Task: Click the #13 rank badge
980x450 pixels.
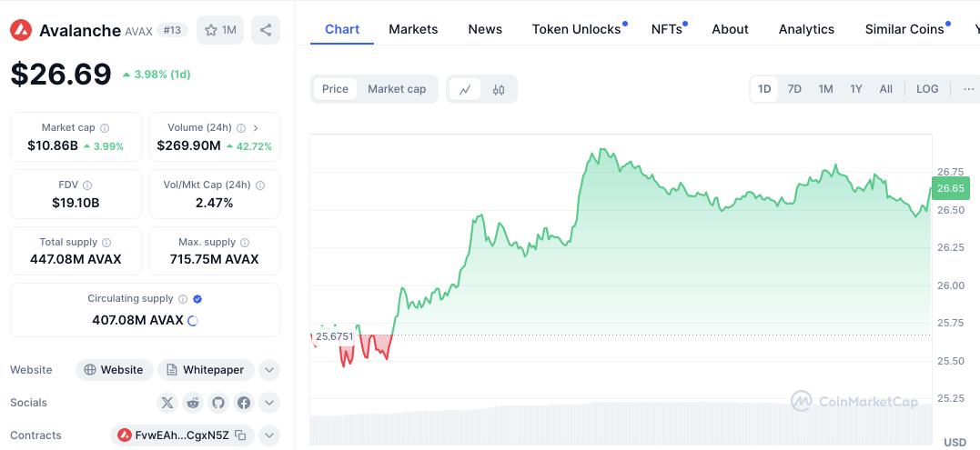Action: 172,30
